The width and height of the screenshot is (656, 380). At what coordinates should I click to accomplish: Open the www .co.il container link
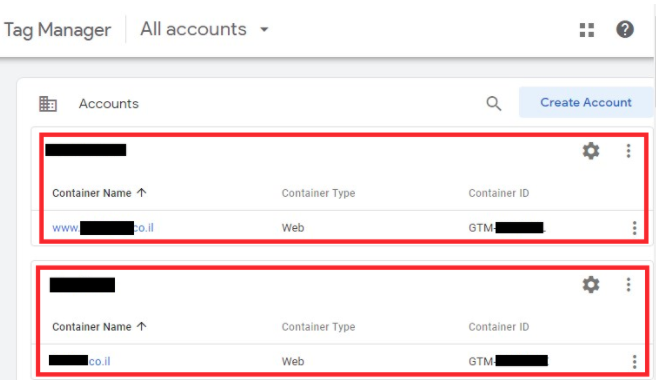click(x=103, y=228)
